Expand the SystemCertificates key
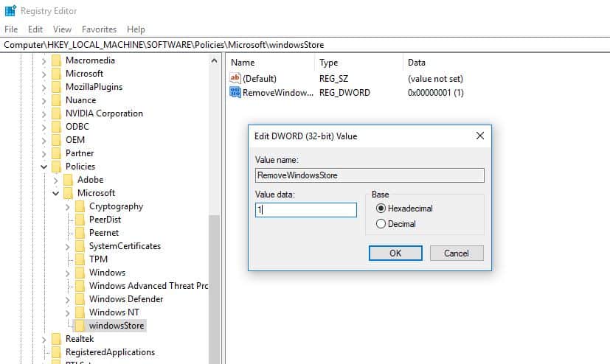This screenshot has height=364, width=610. (x=68, y=247)
